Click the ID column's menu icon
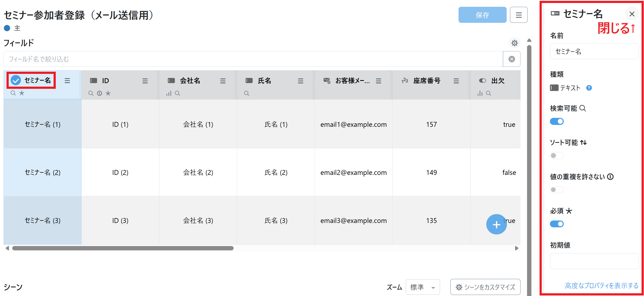 point(145,81)
